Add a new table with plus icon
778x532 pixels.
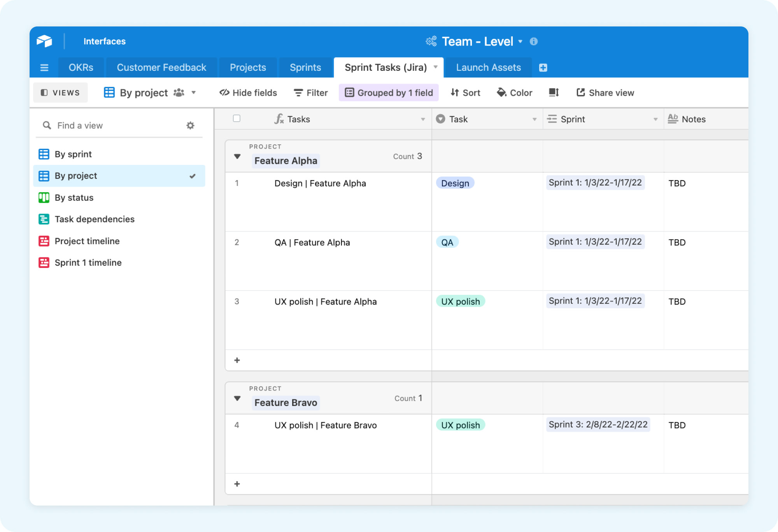coord(543,68)
